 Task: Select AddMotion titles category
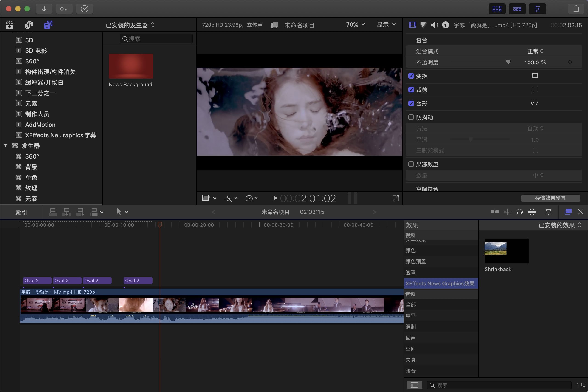tap(40, 125)
